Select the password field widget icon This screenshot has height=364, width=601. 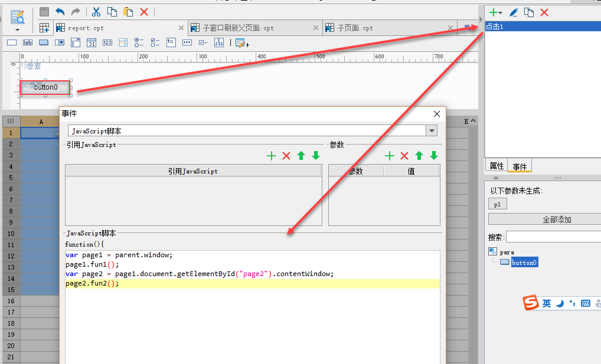coord(187,42)
